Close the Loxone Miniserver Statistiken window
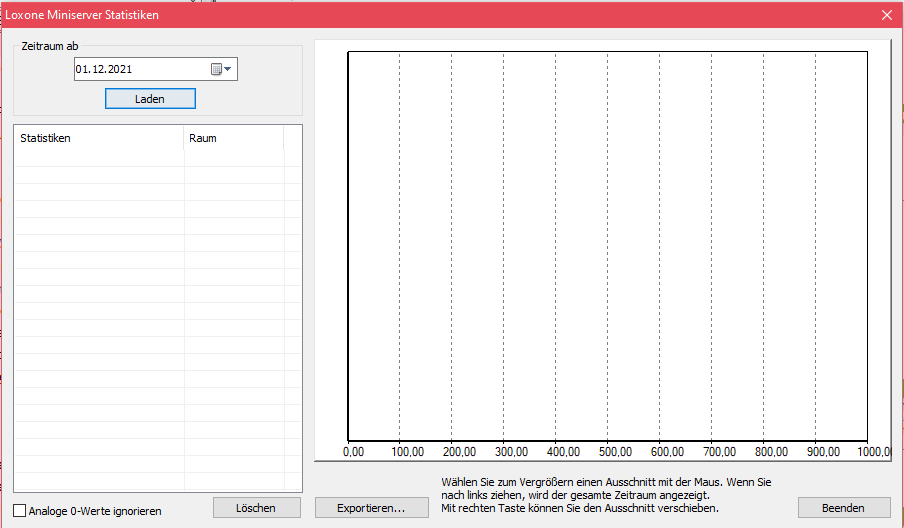The width and height of the screenshot is (904, 528). point(887,15)
